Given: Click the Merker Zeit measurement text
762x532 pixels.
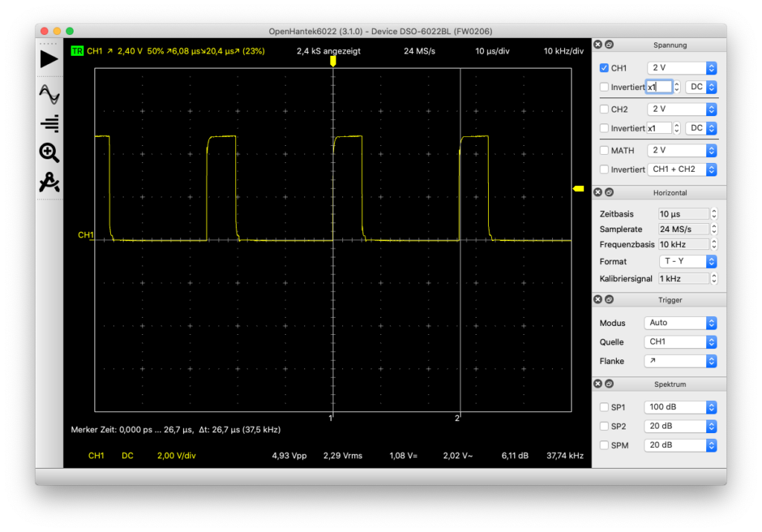Looking at the screenshot, I should click(176, 429).
